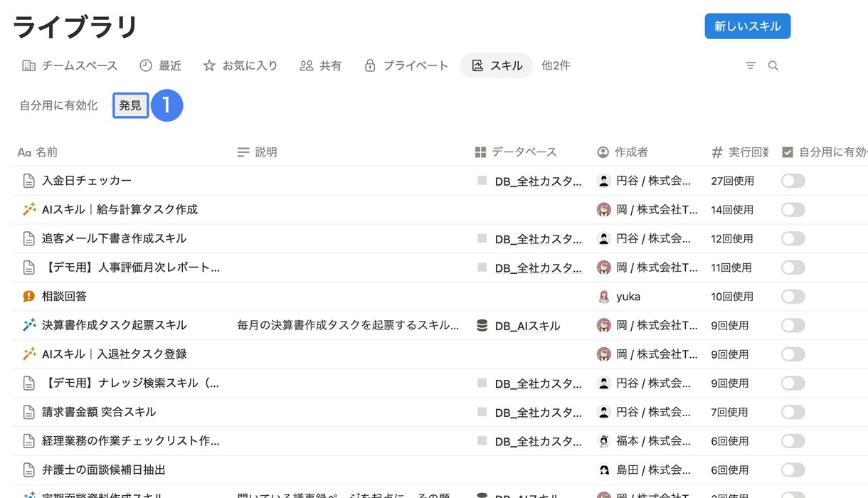Click the page icon for 追客メール下書き作成スキル
The width and height of the screenshot is (868, 498).
point(28,238)
